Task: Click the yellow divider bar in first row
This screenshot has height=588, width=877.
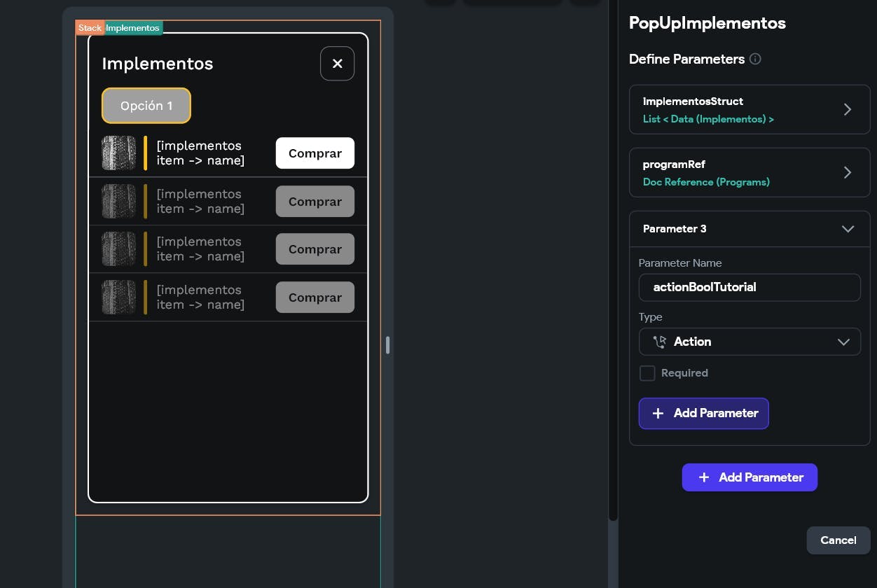Action: tap(145, 153)
